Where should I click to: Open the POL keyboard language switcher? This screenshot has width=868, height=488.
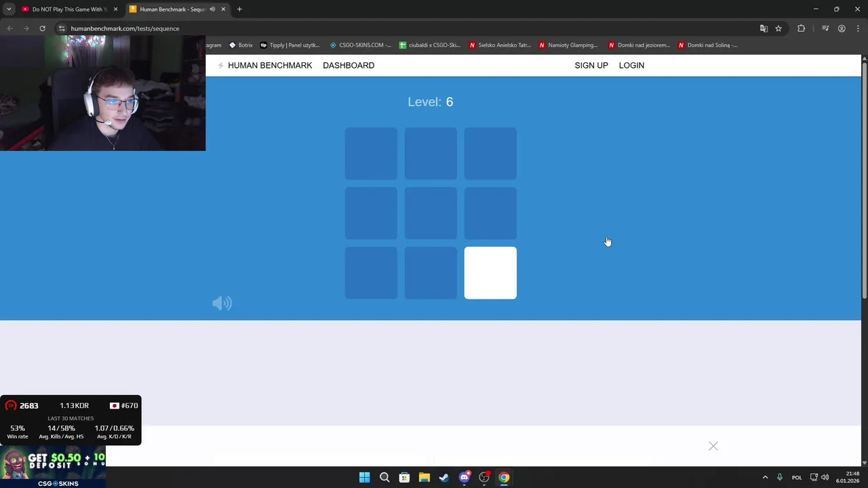click(797, 477)
